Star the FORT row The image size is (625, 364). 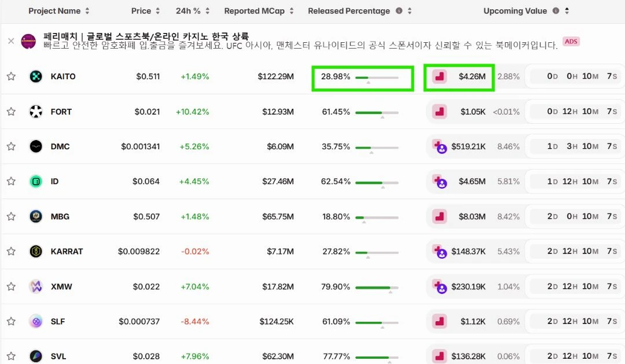coord(11,111)
